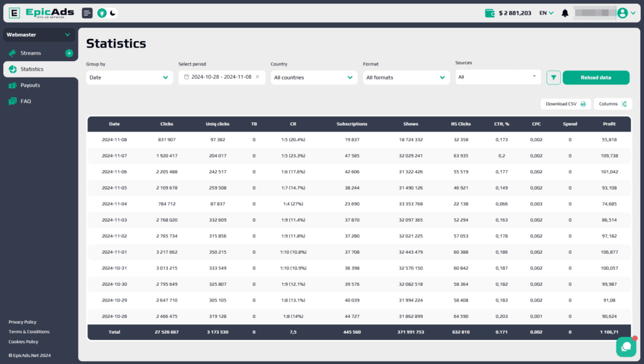Open the All formats dropdown

406,77
